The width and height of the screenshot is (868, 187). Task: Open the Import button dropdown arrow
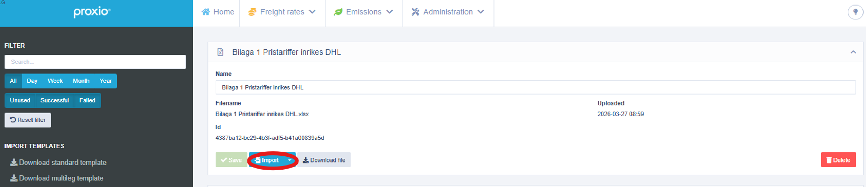point(290,160)
